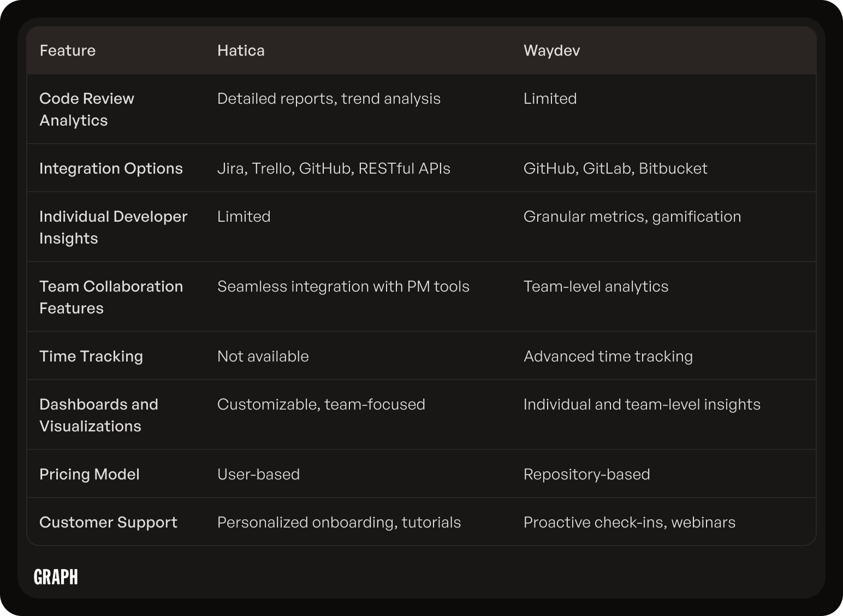Screen dimensions: 843x616
Task: Select the Feature column header
Action: 68,50
